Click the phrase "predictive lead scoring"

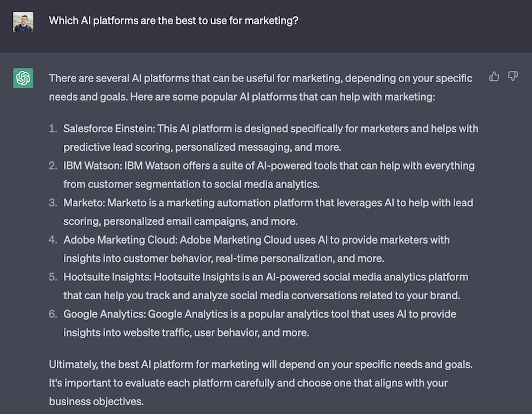(116, 147)
